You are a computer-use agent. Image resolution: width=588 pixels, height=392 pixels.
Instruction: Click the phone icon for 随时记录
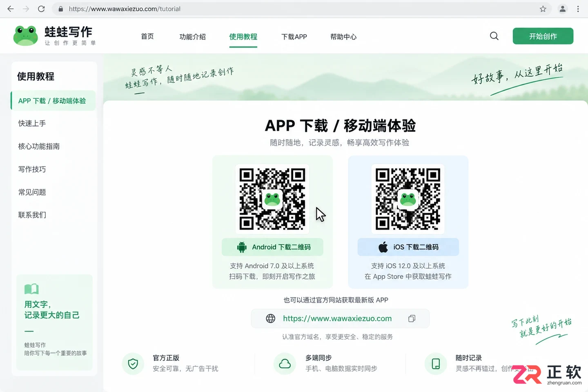point(436,363)
